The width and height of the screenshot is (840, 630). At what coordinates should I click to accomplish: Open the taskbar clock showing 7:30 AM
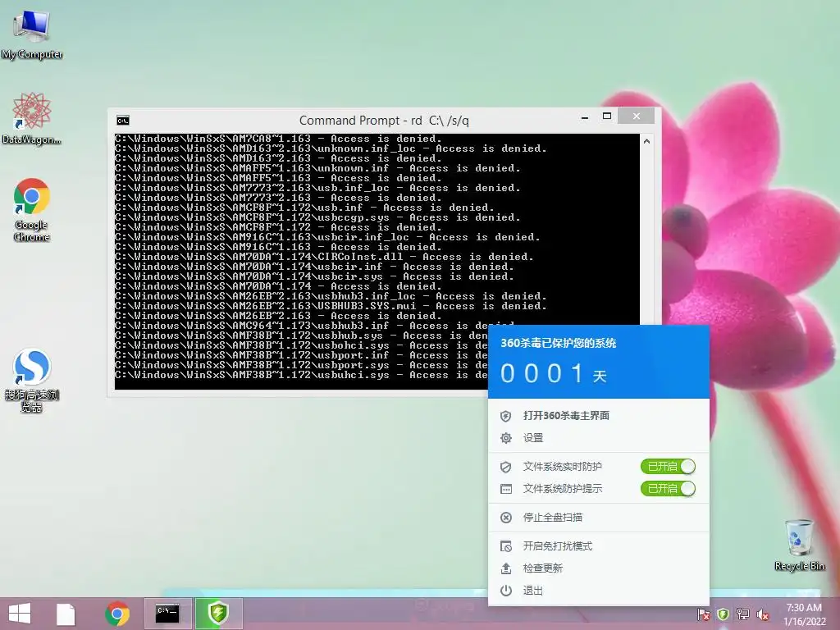pos(804,614)
